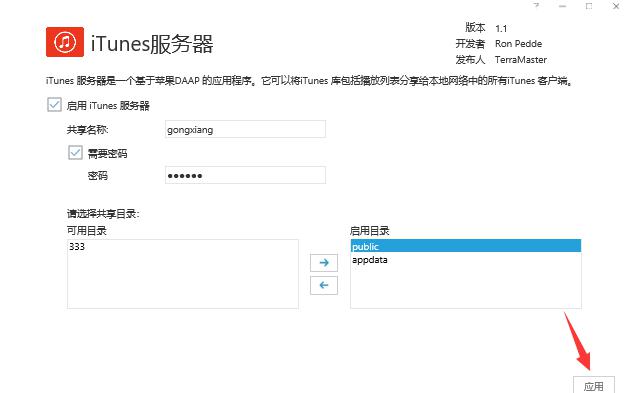Click the iTunes server music note icon
625x393 pixels.
click(x=65, y=42)
